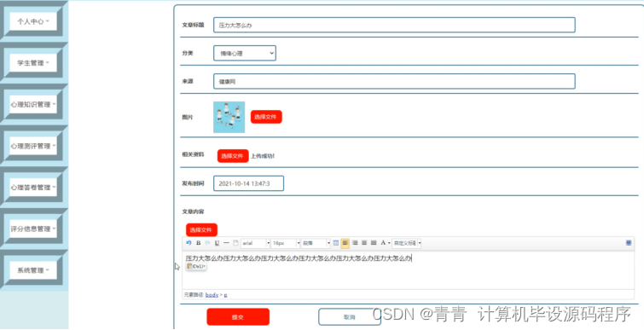644x330 pixels.
Task: Expand the 学生管理 sidebar menu
Action: pyautogui.click(x=33, y=63)
